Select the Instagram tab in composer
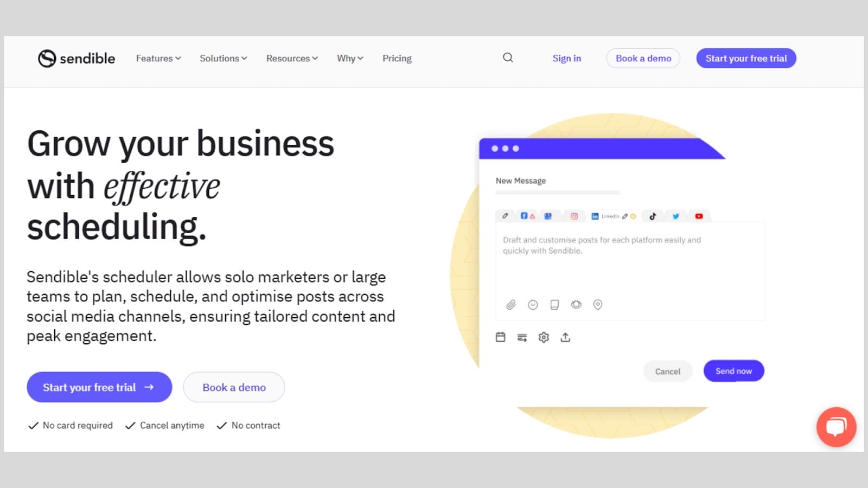 tap(574, 216)
